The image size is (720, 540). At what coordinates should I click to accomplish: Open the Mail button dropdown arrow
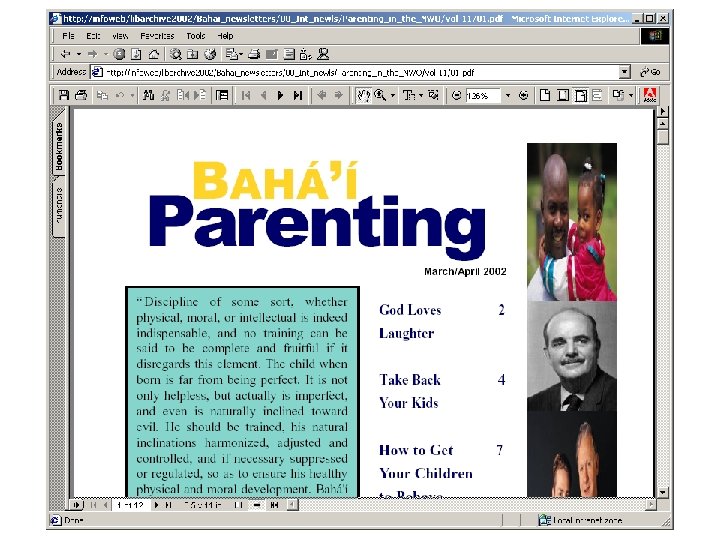241,55
